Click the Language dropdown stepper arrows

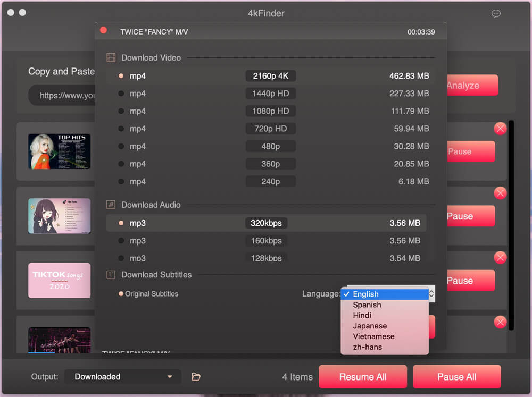431,293
